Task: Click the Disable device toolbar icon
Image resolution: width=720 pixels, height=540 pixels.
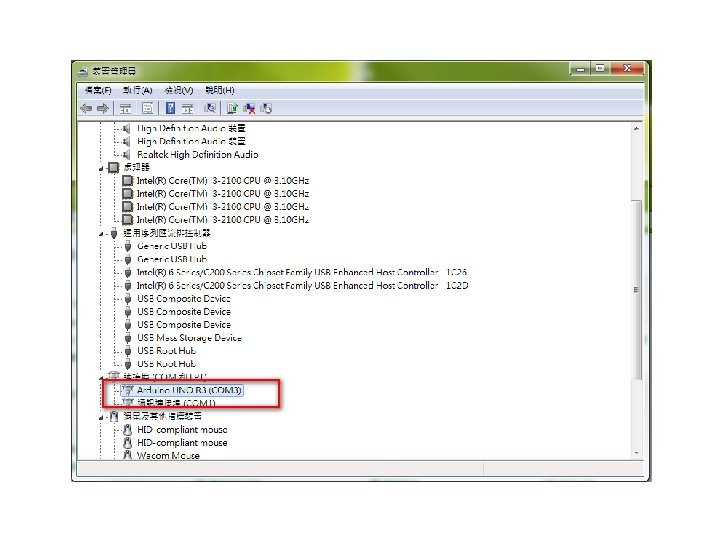Action: tap(266, 108)
